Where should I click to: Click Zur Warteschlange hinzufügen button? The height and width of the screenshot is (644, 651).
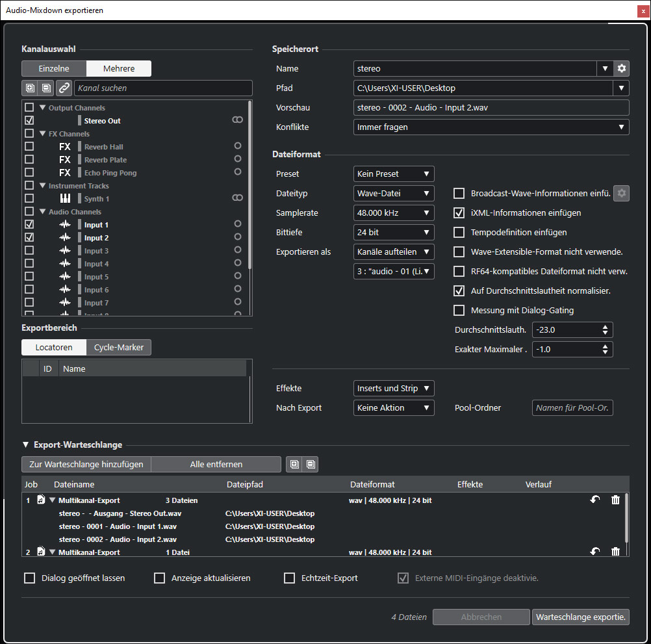86,464
